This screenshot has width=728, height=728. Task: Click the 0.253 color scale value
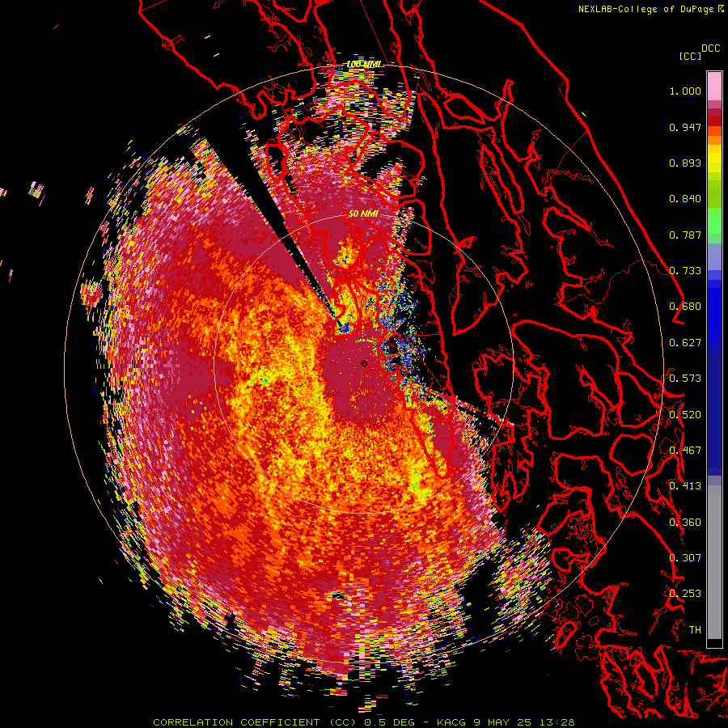(x=685, y=594)
